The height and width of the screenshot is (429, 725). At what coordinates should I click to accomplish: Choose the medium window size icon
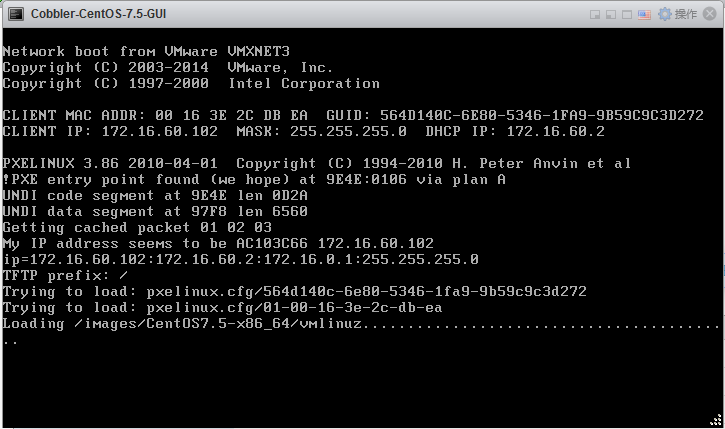[x=611, y=15]
